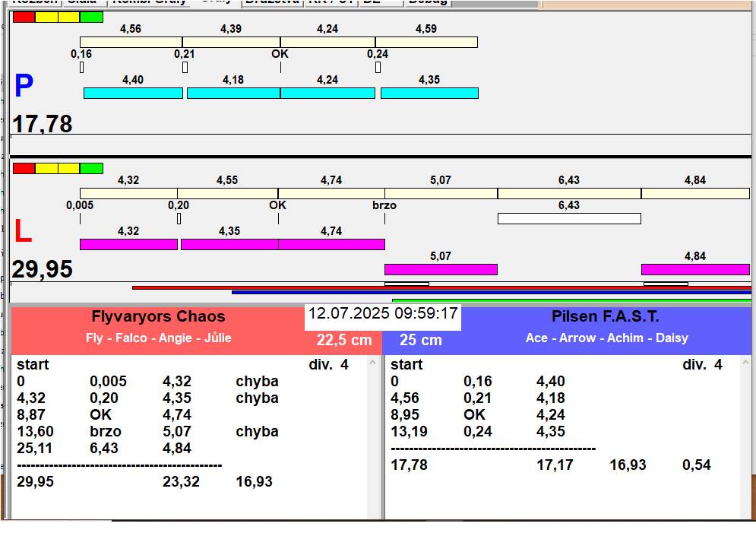
Task: Click the date and time display
Action: click(x=383, y=313)
